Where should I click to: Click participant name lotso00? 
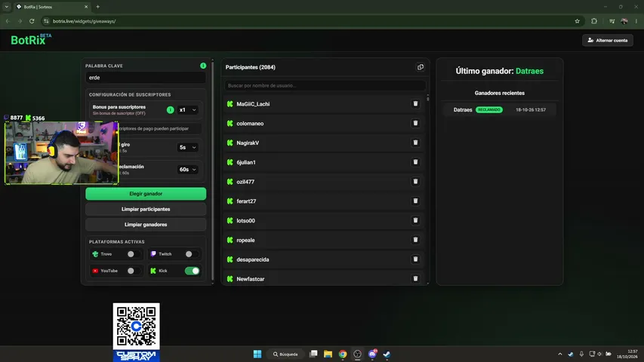[245, 221]
